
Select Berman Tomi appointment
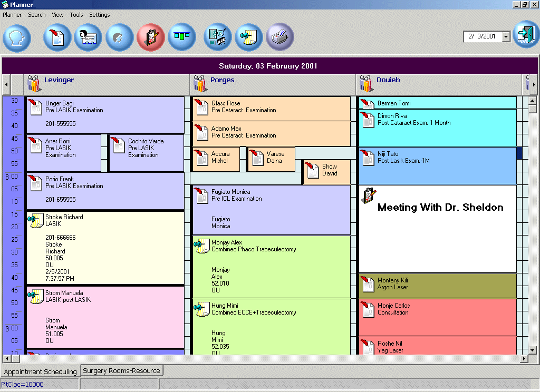[x=438, y=103]
